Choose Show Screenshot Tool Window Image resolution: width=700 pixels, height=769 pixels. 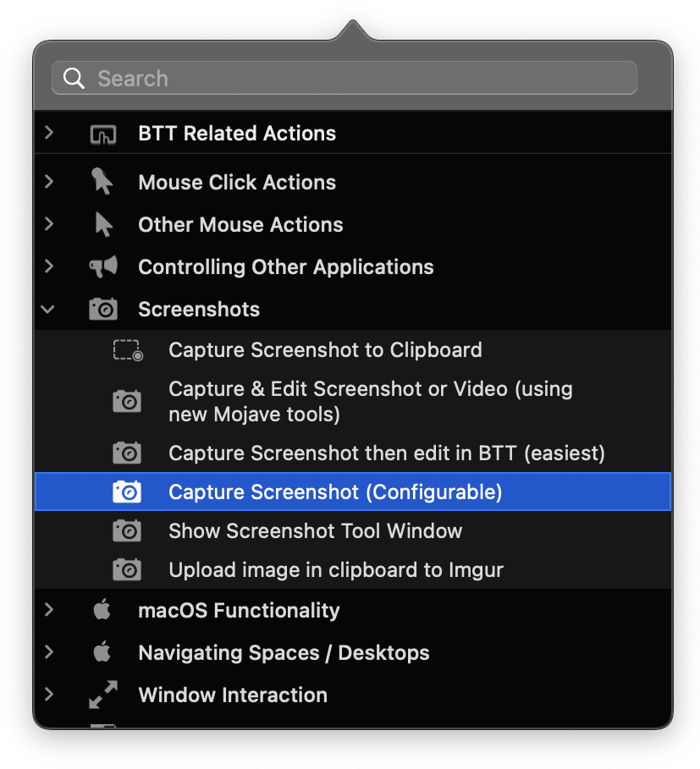315,531
